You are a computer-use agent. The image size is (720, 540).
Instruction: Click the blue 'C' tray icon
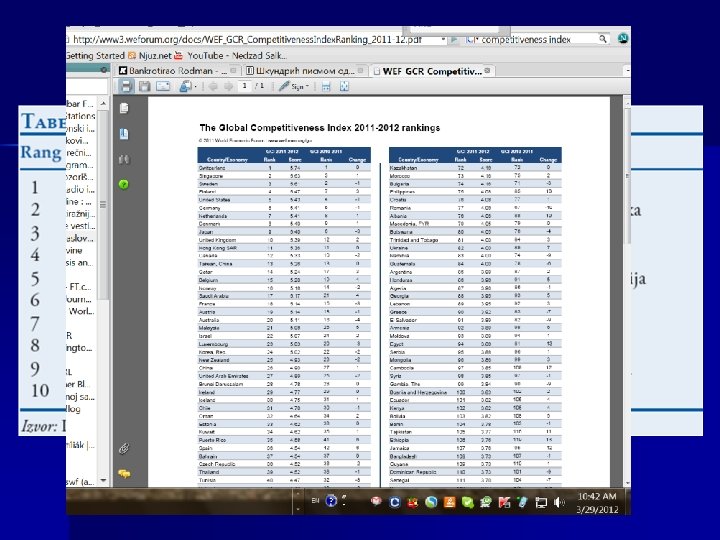tap(394, 502)
